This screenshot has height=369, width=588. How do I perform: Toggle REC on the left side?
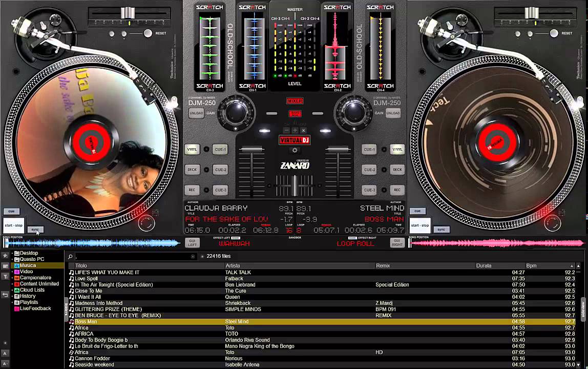192,190
